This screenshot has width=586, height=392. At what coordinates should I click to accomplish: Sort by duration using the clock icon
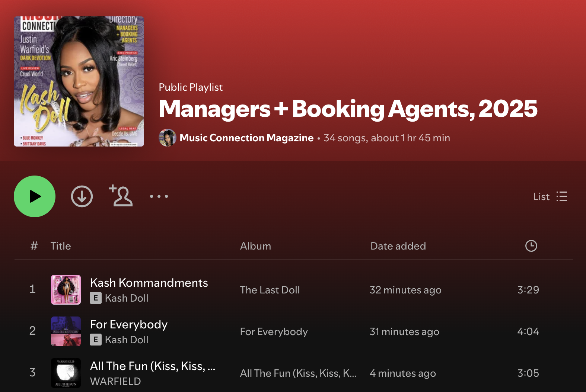click(x=531, y=246)
